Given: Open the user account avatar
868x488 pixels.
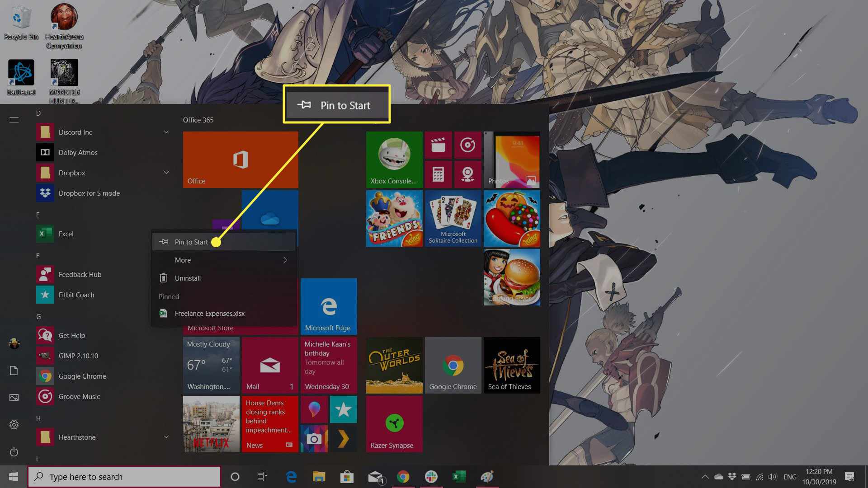Looking at the screenshot, I should [14, 343].
